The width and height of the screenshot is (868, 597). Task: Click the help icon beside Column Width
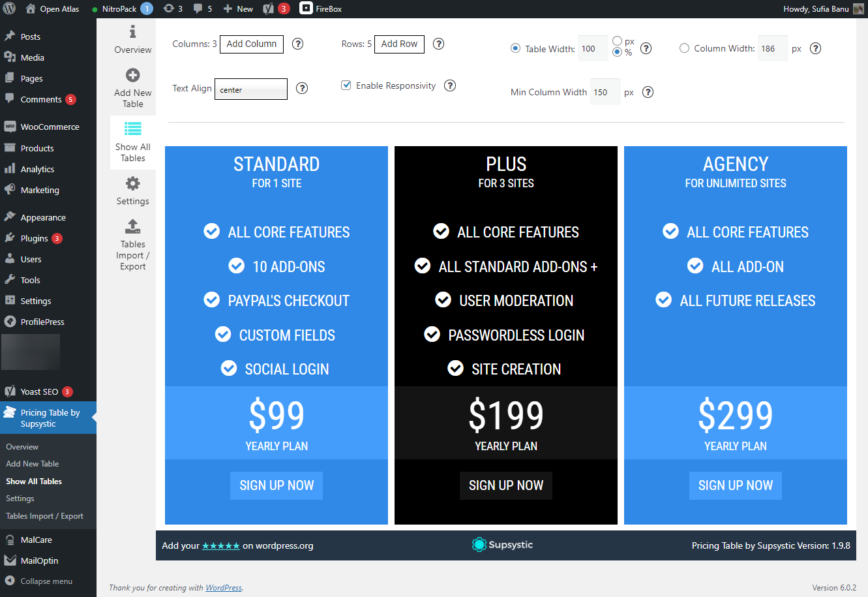click(x=815, y=48)
